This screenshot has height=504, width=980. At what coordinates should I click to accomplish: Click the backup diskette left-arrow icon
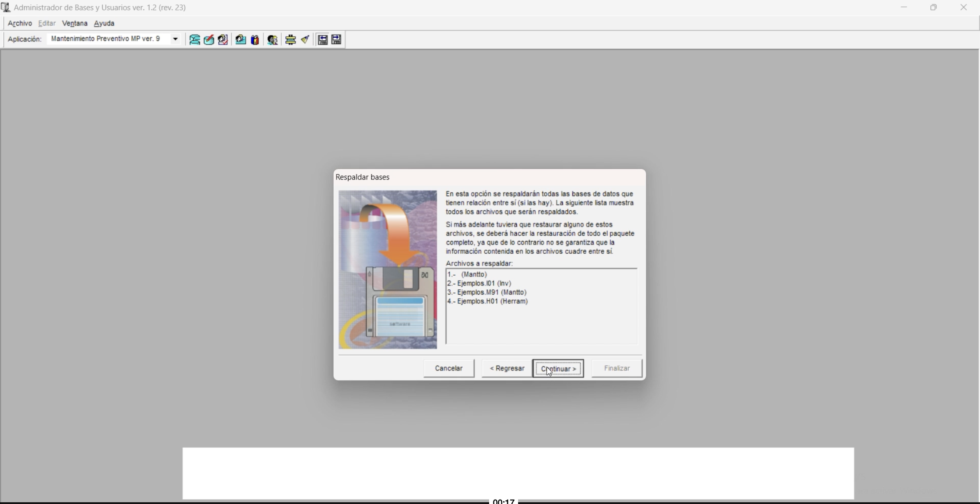point(323,40)
